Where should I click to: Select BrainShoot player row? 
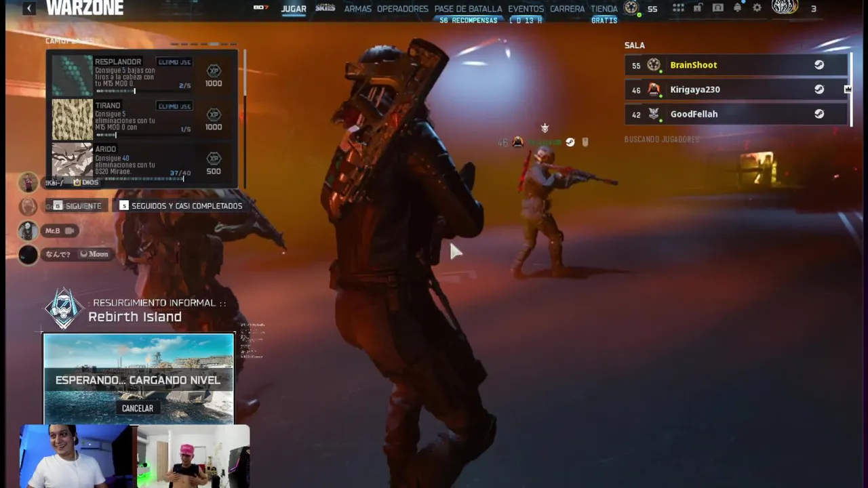[736, 65]
